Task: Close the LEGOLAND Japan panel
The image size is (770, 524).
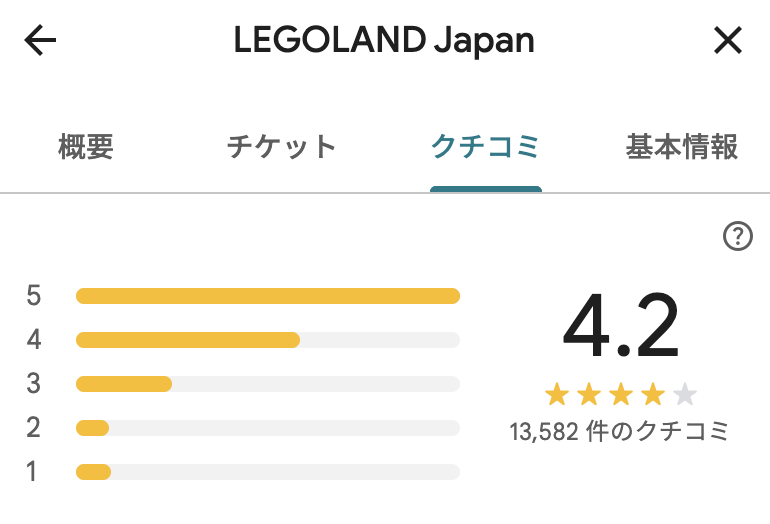Action: tap(727, 41)
